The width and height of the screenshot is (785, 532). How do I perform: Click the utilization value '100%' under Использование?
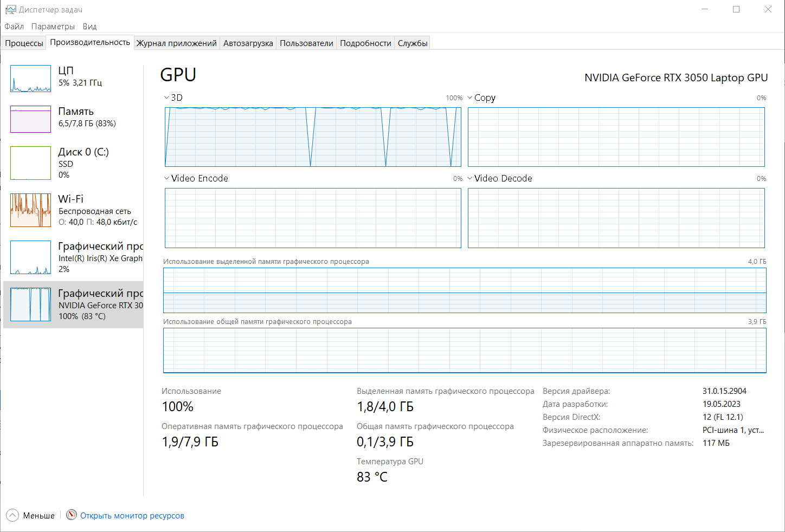click(x=178, y=406)
